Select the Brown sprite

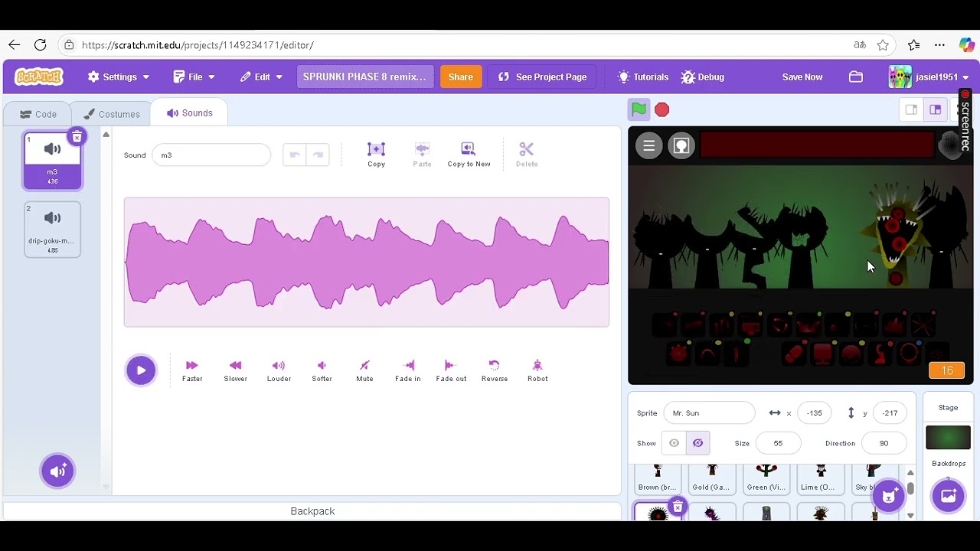click(657, 478)
